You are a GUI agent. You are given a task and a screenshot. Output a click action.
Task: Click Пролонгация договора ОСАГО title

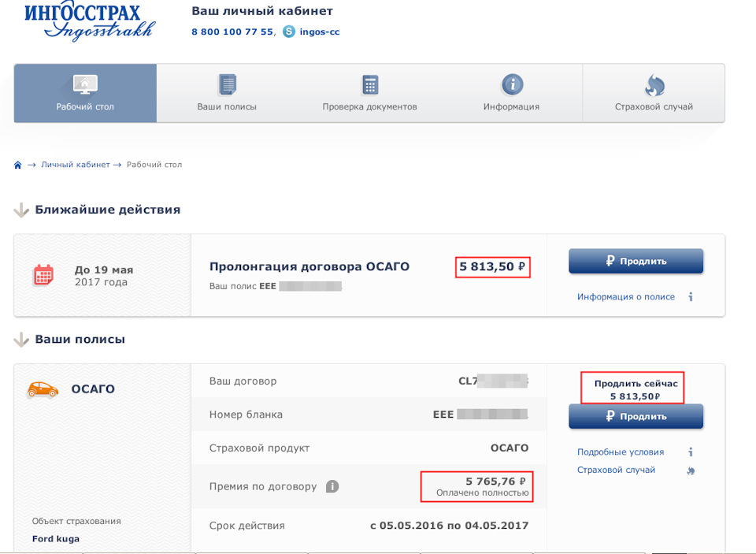(x=309, y=266)
